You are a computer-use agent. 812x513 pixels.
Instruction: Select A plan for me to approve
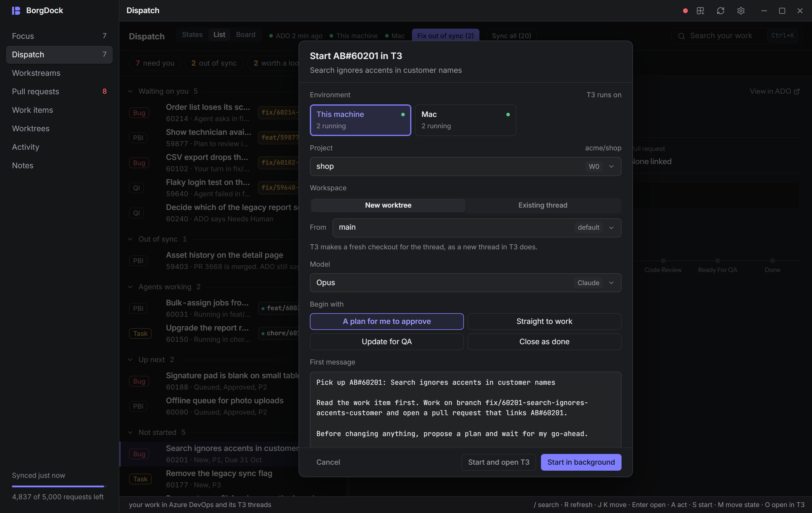tap(387, 322)
